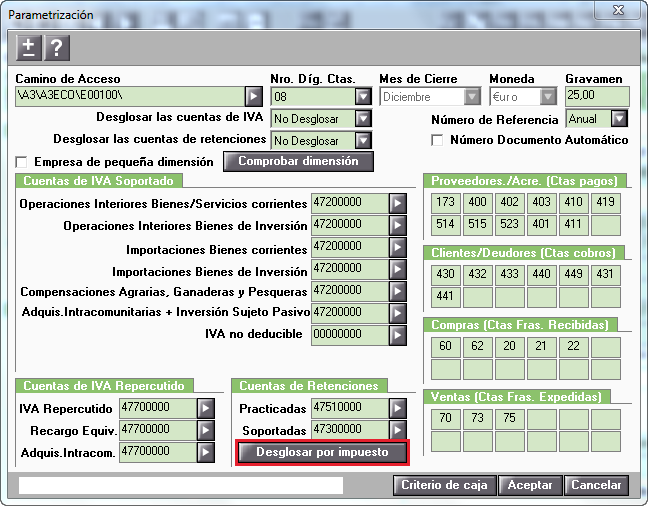Screen dimensions: 648x506
Task: Open lookup arrow for Practicadas retention account
Action: coord(398,408)
